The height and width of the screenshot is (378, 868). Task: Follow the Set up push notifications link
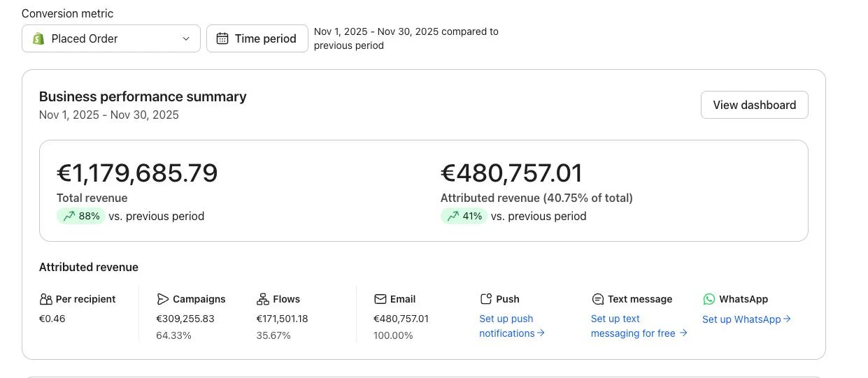(x=511, y=326)
